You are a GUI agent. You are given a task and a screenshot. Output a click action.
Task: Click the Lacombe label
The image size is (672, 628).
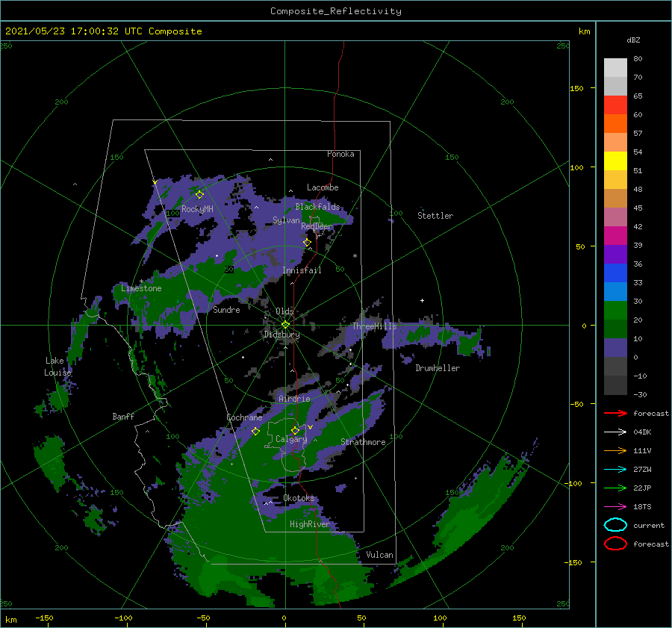point(323,187)
